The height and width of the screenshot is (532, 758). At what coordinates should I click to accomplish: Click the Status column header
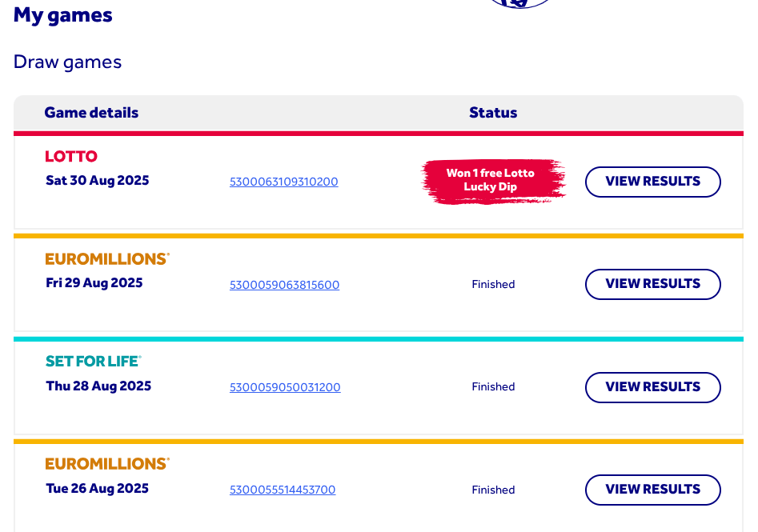point(493,113)
